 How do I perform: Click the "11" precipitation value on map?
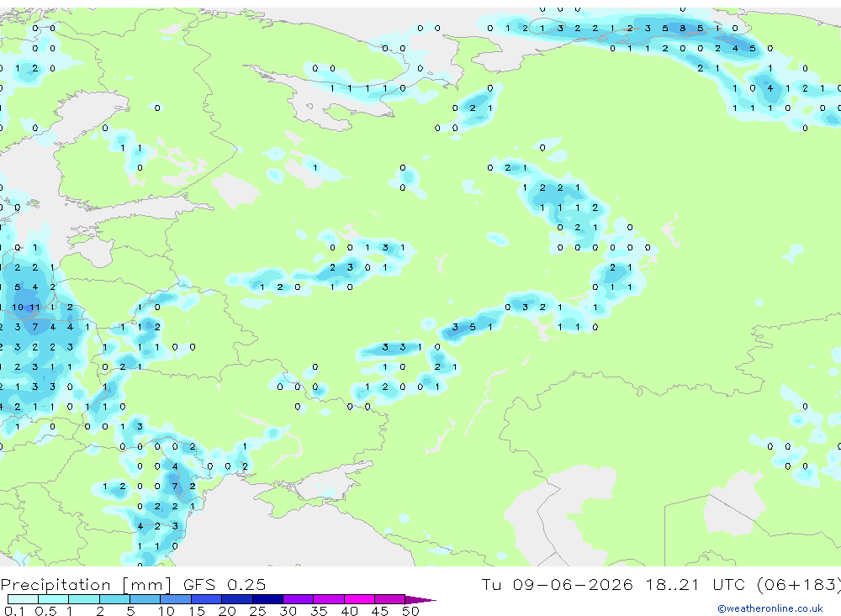pyautogui.click(x=34, y=308)
